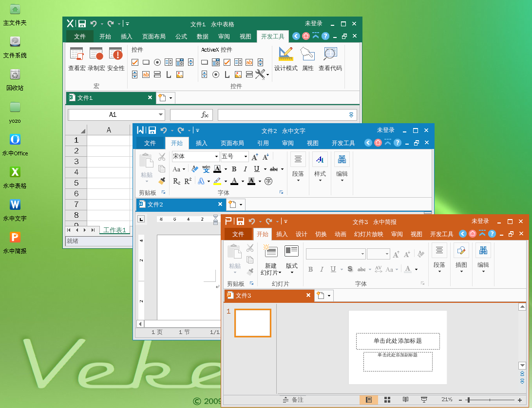The width and height of the screenshot is (532, 408).
Task: Open new document dropdown beside 文件3 tab
Action: pyautogui.click(x=329, y=296)
